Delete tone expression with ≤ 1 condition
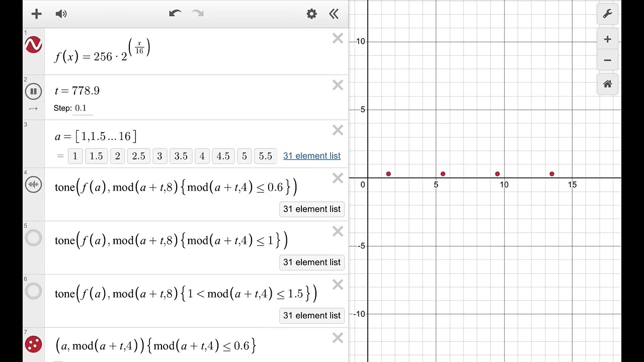The height and width of the screenshot is (362, 644). [338, 232]
